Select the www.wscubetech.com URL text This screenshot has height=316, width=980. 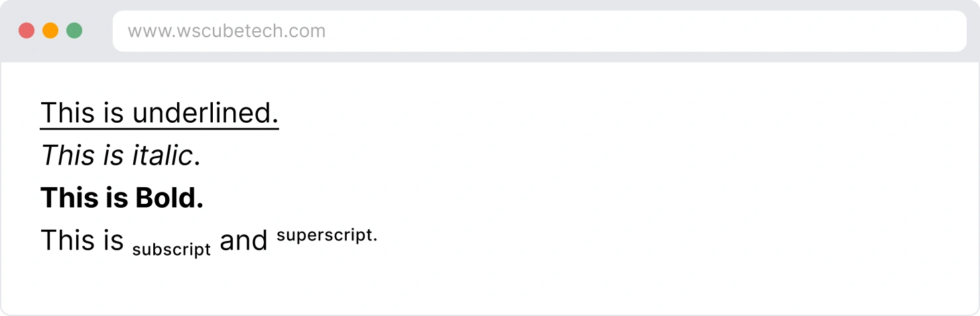click(226, 31)
